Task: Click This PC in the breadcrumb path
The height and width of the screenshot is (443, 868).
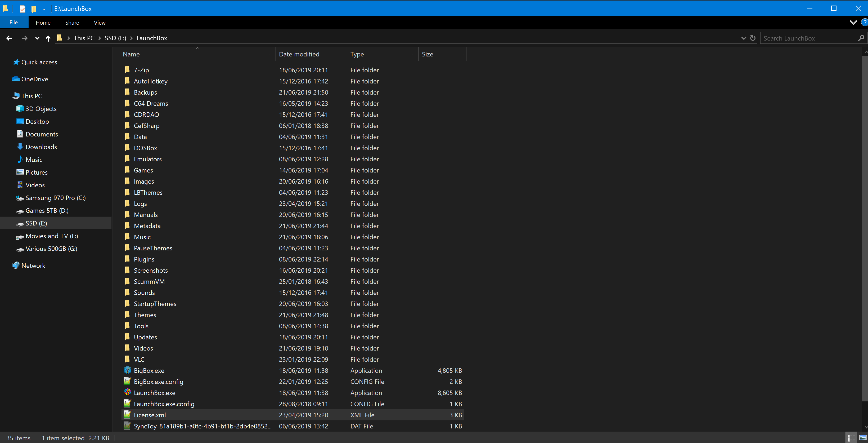Action: point(84,38)
